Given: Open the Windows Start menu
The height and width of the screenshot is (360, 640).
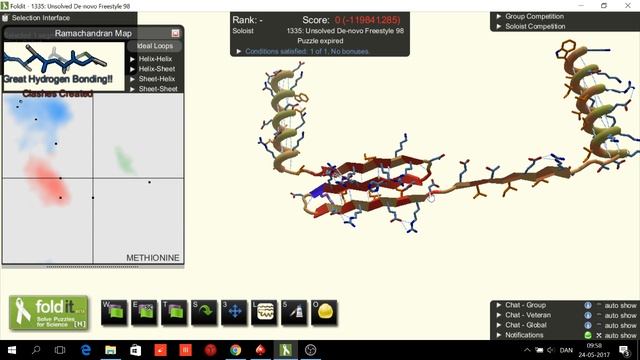Looking at the screenshot, I should click(12, 350).
